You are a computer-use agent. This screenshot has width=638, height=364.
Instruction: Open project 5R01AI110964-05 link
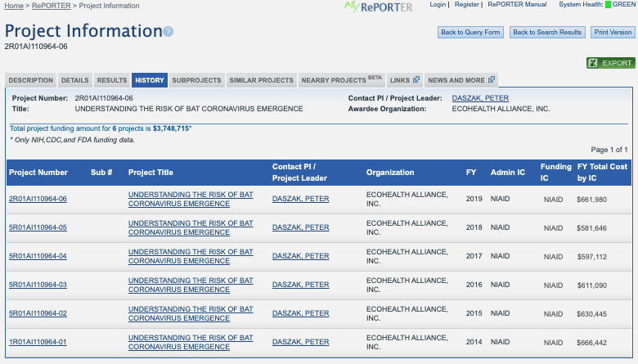coord(38,227)
